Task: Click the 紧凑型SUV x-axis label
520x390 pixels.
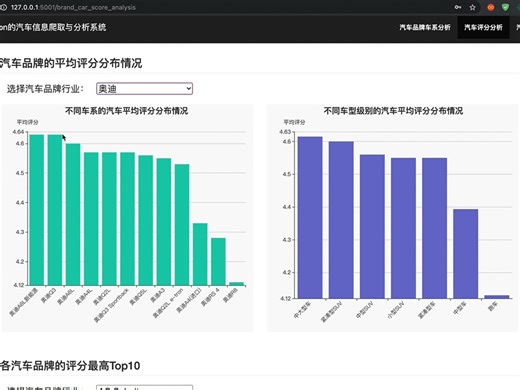Action: coord(331,312)
